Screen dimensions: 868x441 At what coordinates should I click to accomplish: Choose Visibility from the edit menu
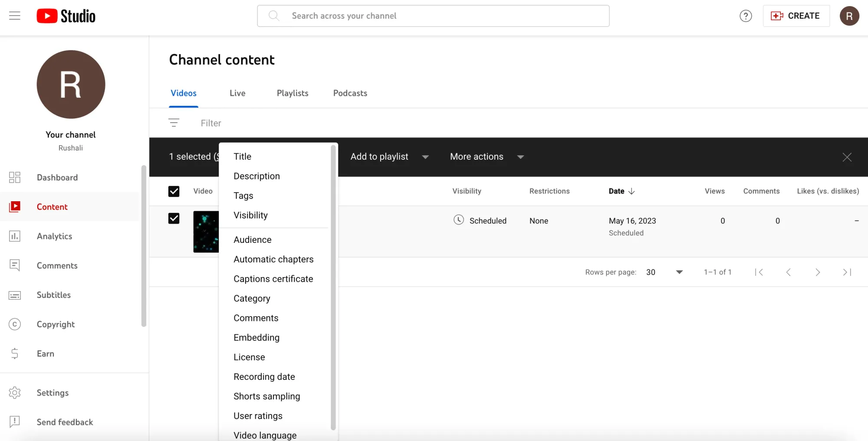click(x=250, y=216)
